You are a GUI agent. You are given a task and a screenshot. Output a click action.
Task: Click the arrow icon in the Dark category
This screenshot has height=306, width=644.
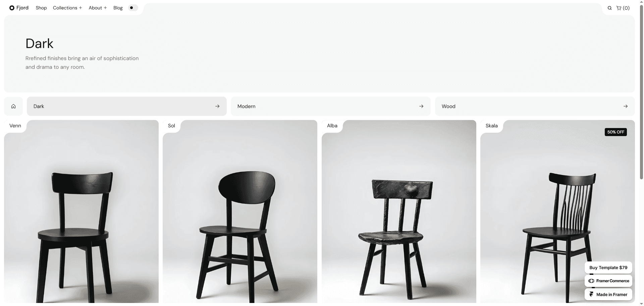[217, 106]
